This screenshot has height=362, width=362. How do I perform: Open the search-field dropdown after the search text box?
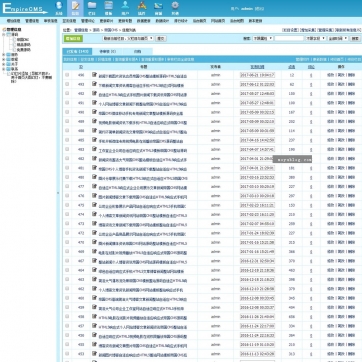click(316, 38)
